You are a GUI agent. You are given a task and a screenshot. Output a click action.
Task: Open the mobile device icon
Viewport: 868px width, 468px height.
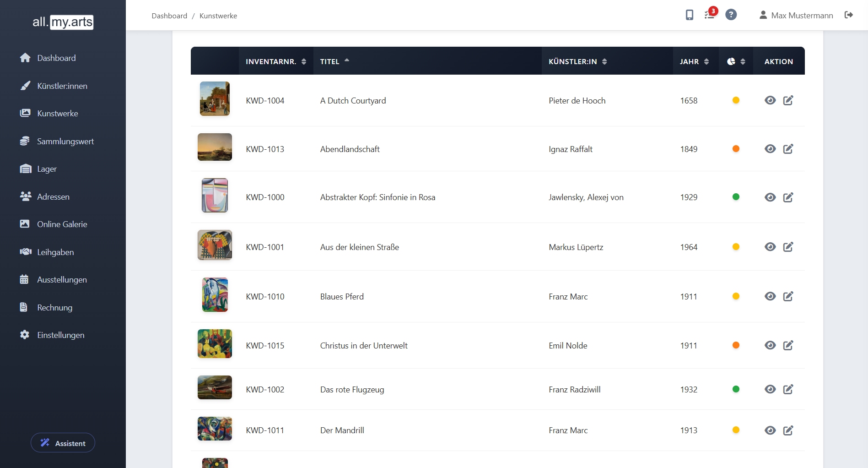click(x=690, y=15)
